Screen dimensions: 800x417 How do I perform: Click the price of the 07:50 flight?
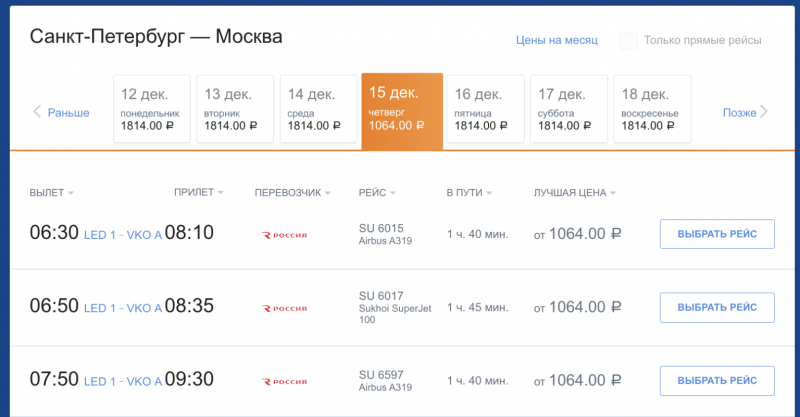point(578,381)
